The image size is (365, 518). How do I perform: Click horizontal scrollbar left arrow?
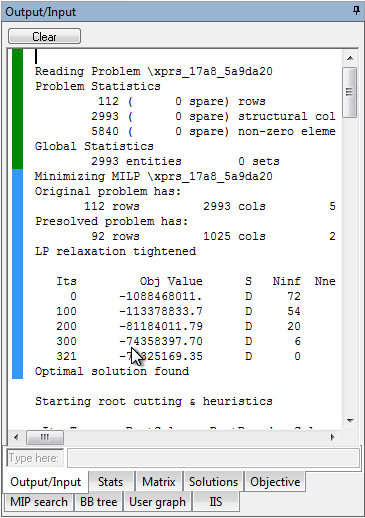[x=16, y=437]
